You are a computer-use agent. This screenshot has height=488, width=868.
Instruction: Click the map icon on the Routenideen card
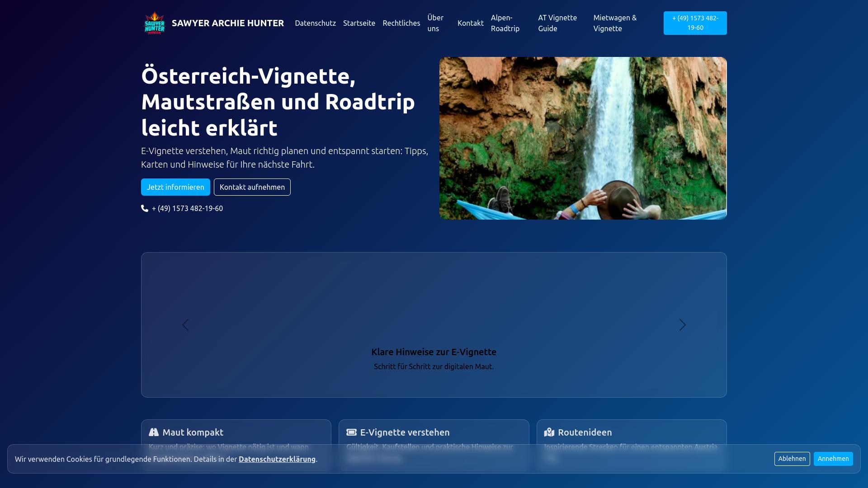pos(549,432)
